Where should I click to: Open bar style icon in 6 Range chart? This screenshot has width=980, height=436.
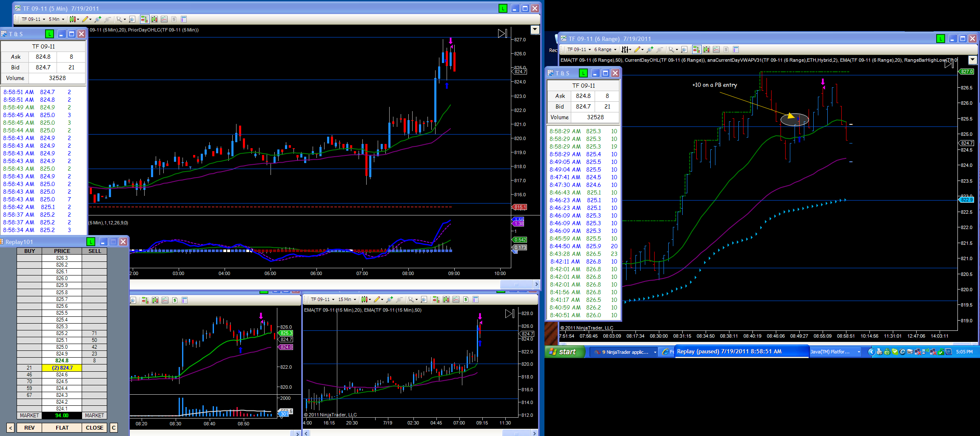626,49
